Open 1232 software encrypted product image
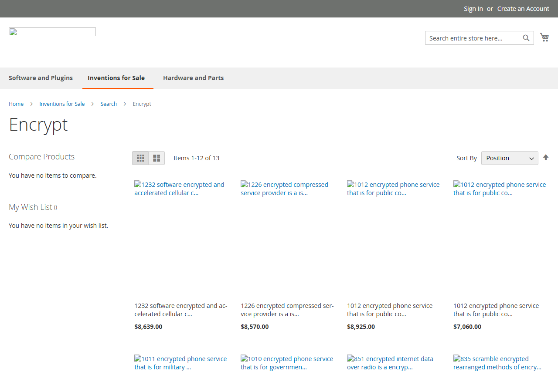Screen dimensions: 558x392 181,189
